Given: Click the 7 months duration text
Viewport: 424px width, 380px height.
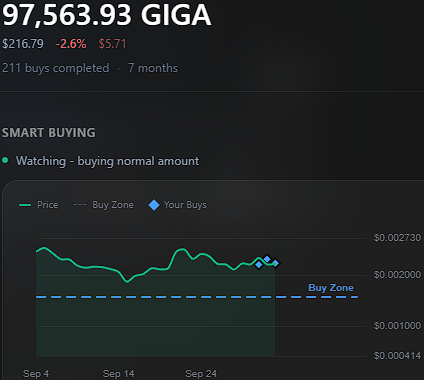Looking at the screenshot, I should tap(153, 68).
